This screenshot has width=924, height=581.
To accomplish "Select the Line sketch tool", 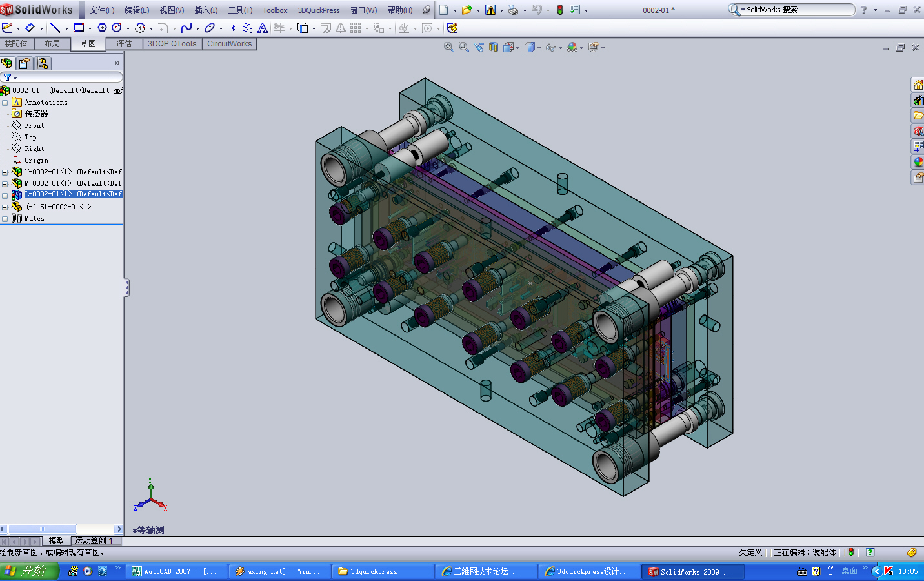I will coord(55,28).
